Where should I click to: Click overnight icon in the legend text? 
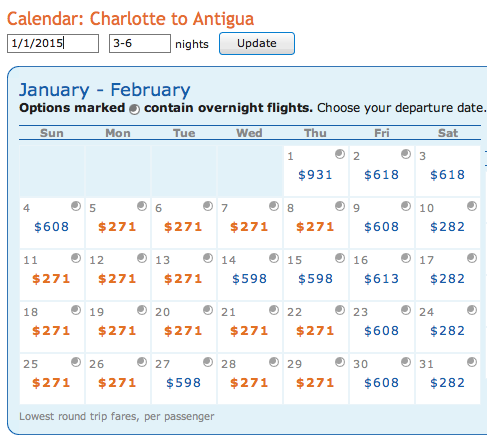tap(134, 109)
